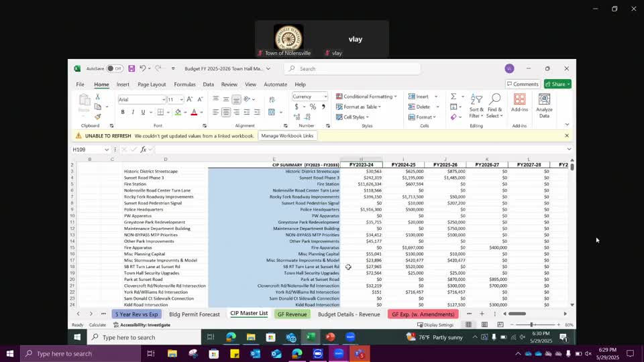Decrease font size with smaller A
Image resolution: width=644 pixels, height=362 pixels.
[x=200, y=99]
